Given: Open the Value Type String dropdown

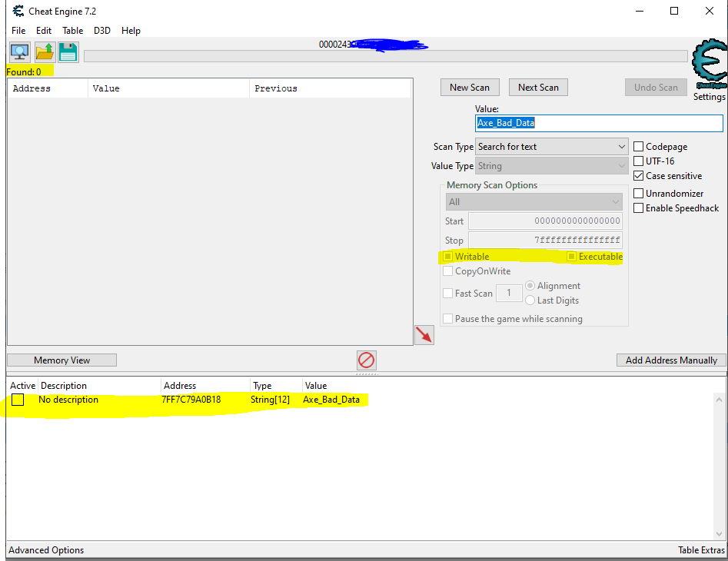Looking at the screenshot, I should pos(552,166).
